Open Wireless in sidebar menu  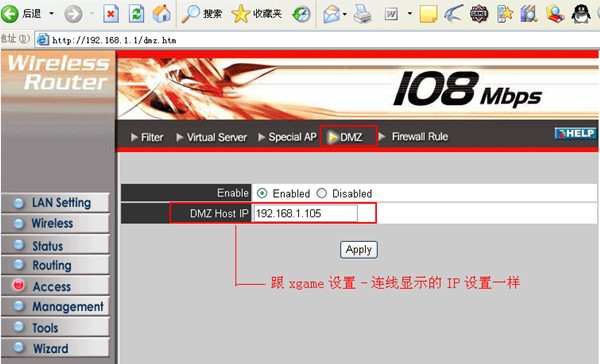pos(55,224)
